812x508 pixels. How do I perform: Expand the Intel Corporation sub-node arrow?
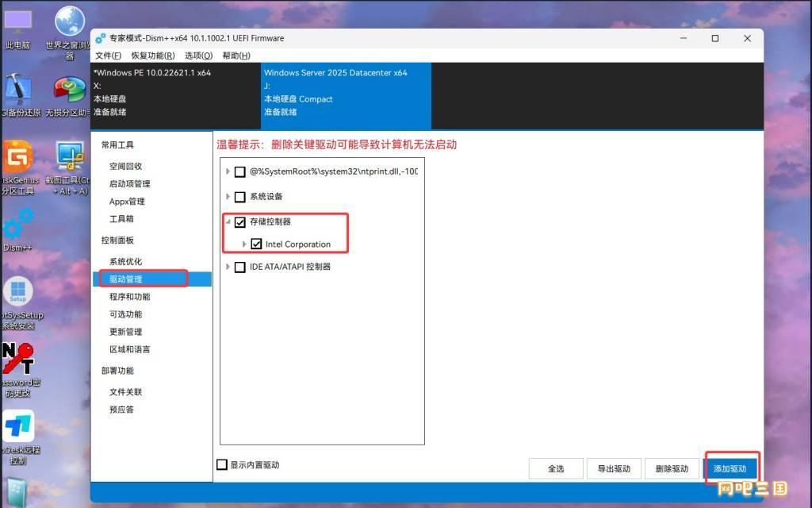coord(244,244)
